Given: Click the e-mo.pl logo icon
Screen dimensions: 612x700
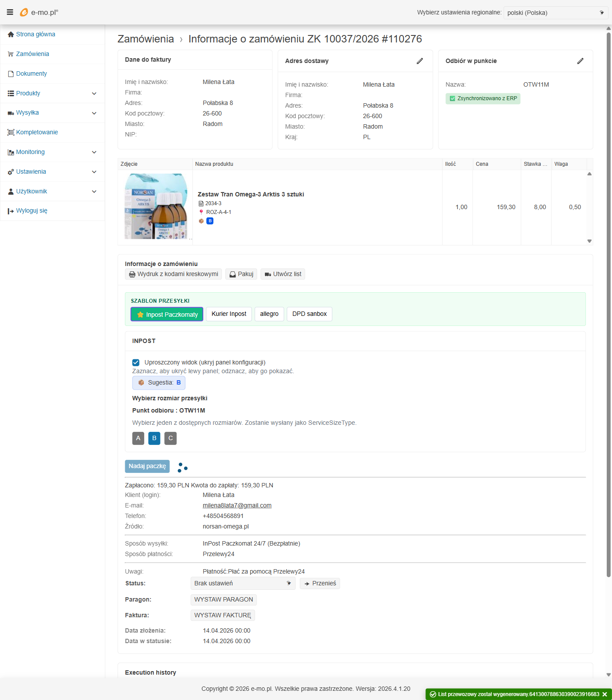Looking at the screenshot, I should 24,12.
